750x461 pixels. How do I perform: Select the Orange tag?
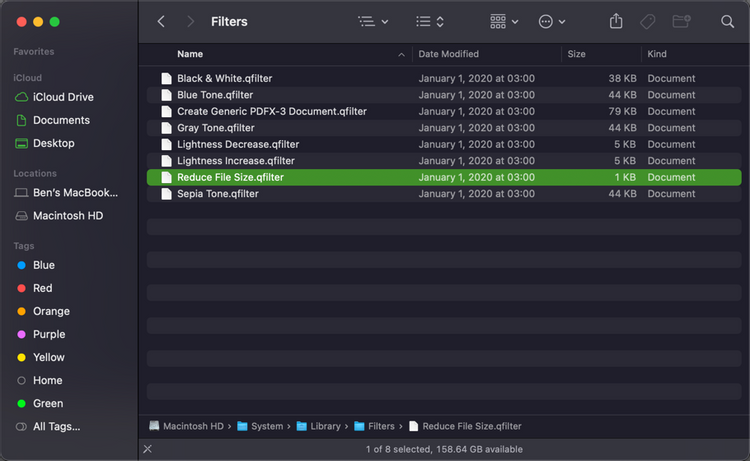point(51,311)
